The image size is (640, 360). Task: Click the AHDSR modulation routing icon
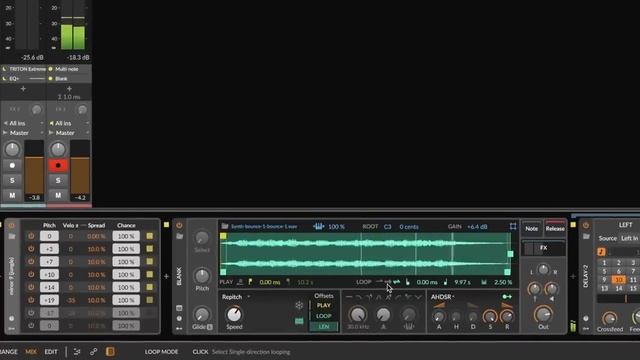pyautogui.click(x=507, y=297)
